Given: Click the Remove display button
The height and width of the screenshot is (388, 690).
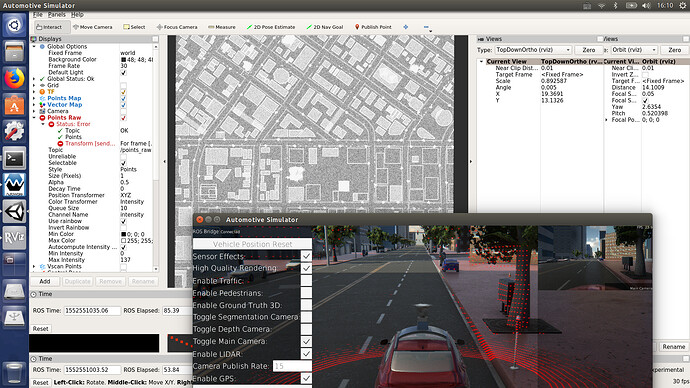Looking at the screenshot, I should 110,281.
